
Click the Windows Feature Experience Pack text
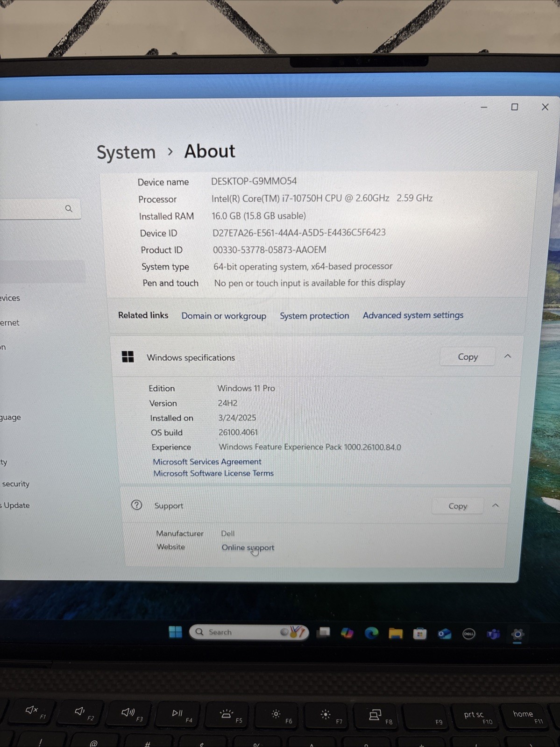tap(310, 447)
